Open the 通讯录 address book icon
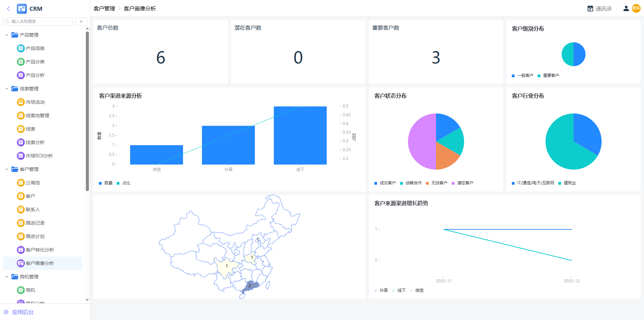 [590, 9]
